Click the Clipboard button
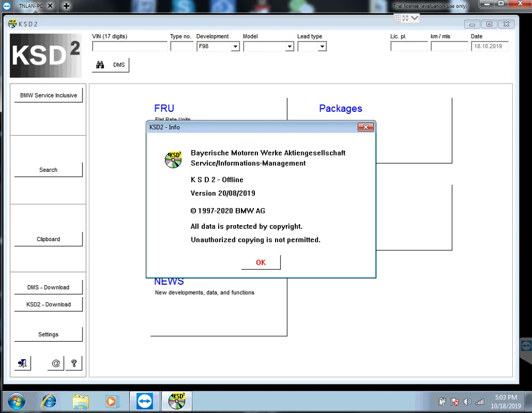This screenshot has width=532, height=413. (48, 239)
